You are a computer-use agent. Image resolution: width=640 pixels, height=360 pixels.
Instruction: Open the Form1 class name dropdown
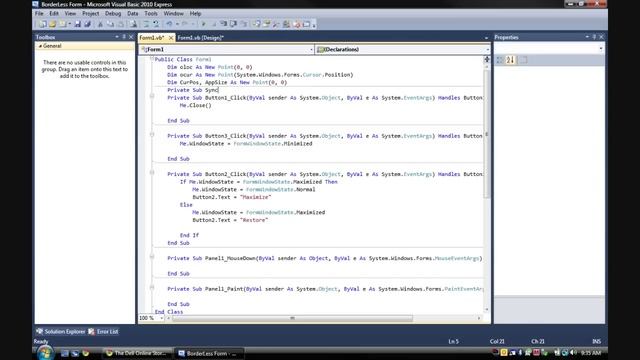[x=311, y=49]
